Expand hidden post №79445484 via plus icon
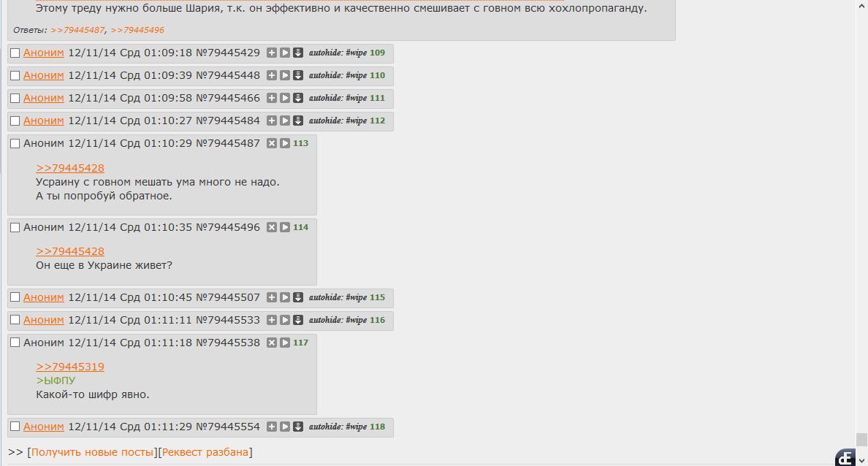Viewport: 868px width, 466px height. (x=271, y=121)
